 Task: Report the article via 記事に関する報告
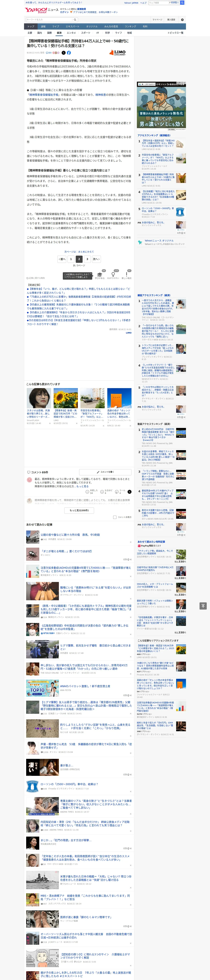pyautogui.click(x=35, y=278)
